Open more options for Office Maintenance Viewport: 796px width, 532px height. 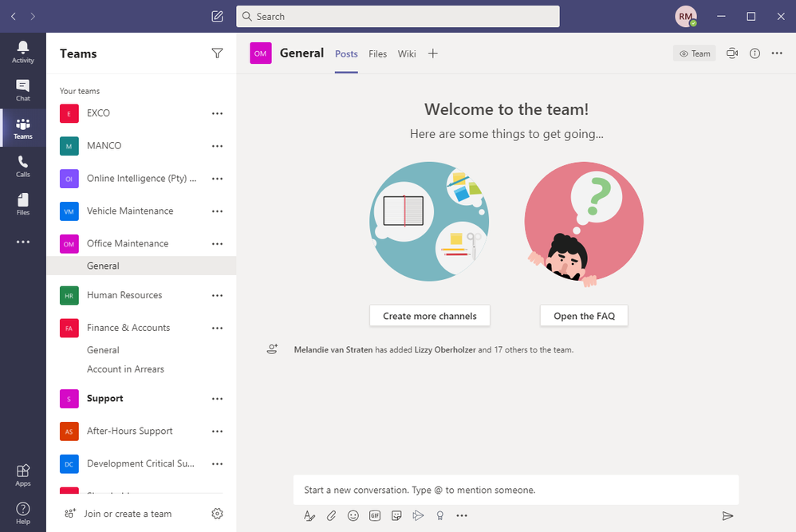pyautogui.click(x=217, y=243)
